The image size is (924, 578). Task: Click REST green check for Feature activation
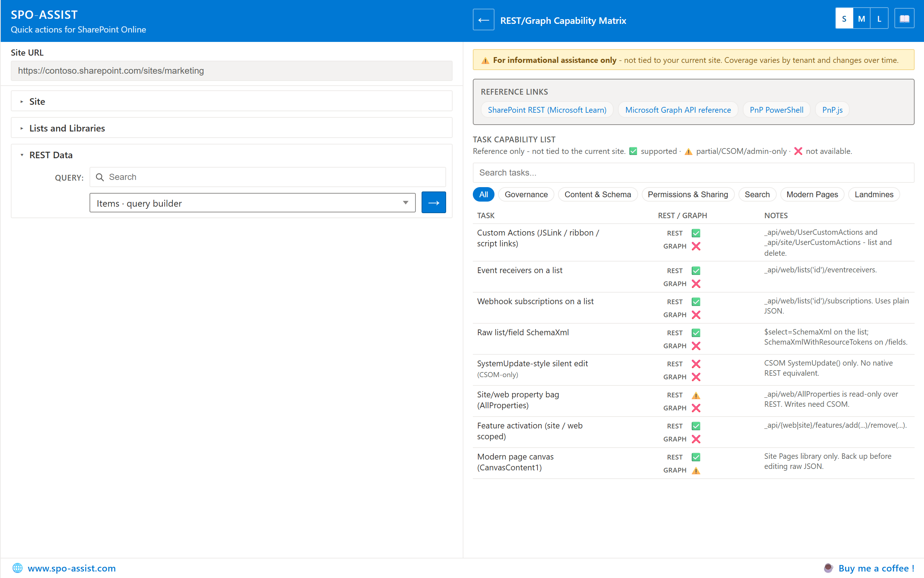tap(696, 426)
